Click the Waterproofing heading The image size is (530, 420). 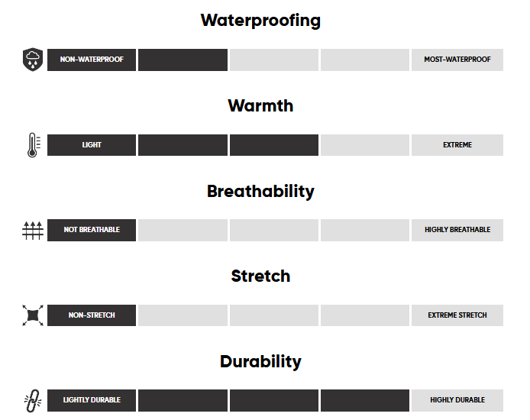tap(260, 21)
